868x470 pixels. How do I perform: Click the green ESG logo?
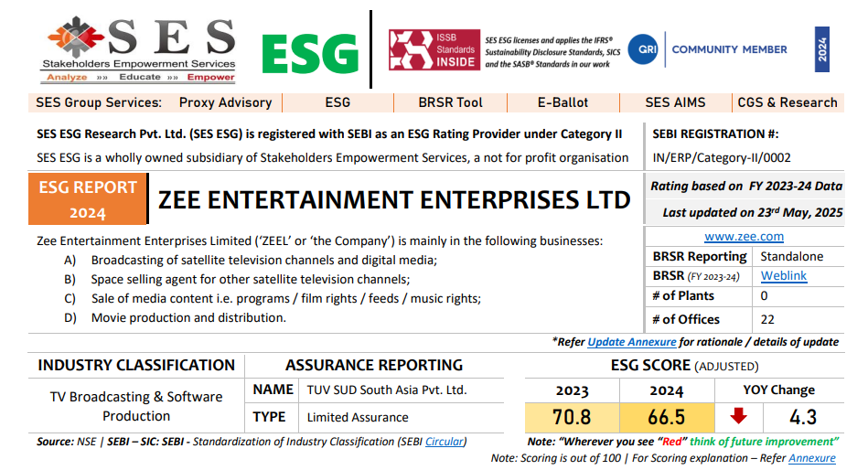click(310, 54)
